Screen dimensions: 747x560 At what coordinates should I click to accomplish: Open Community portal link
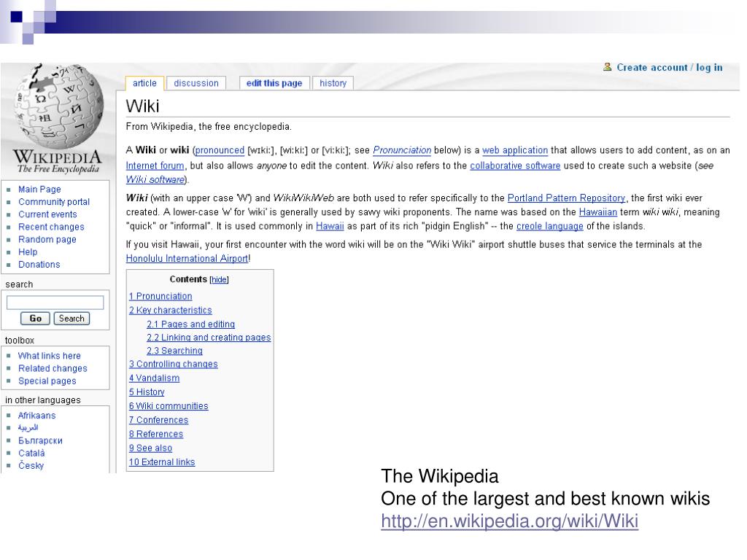coord(54,202)
